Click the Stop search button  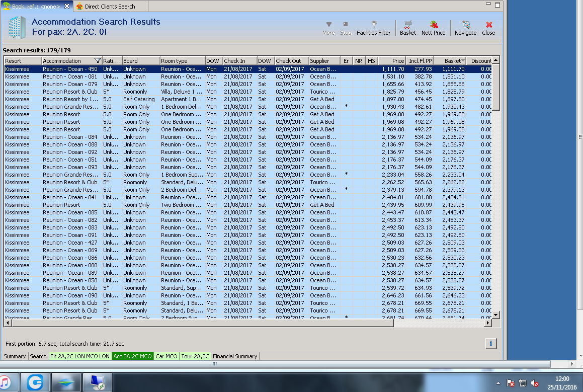coord(346,27)
